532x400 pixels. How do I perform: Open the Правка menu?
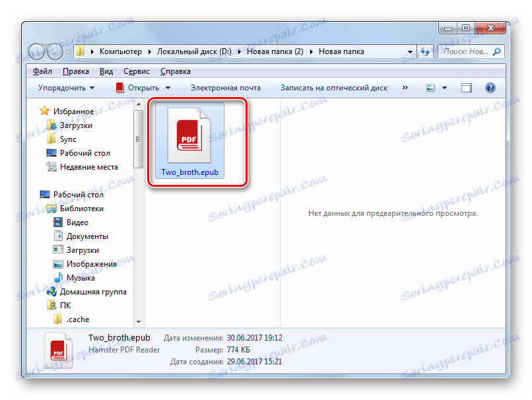76,71
